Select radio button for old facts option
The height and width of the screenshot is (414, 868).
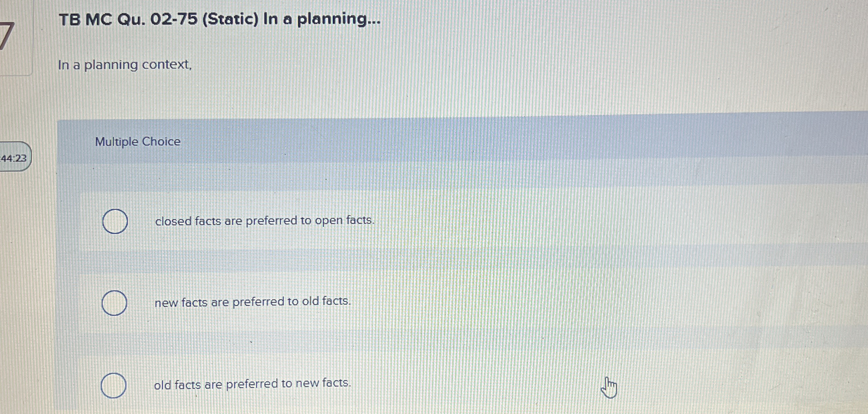tap(114, 385)
